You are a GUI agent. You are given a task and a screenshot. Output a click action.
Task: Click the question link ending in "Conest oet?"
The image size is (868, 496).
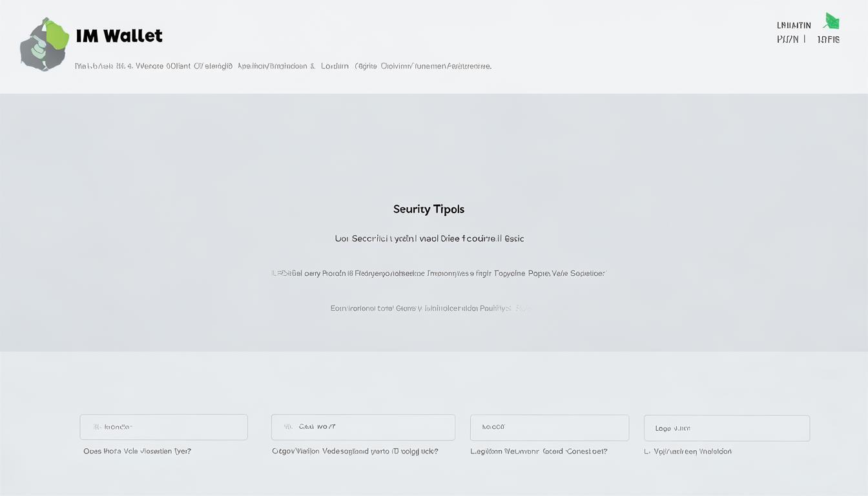click(539, 451)
